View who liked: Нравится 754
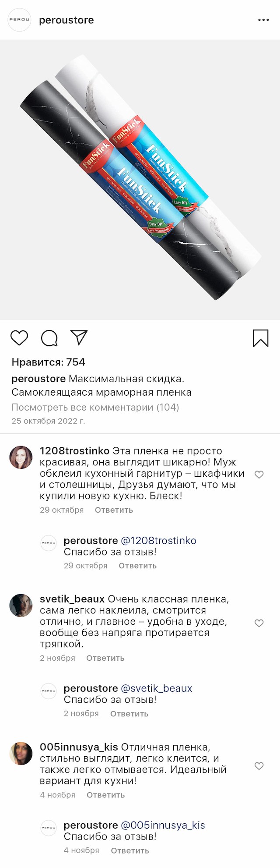The image size is (280, 868). click(48, 362)
